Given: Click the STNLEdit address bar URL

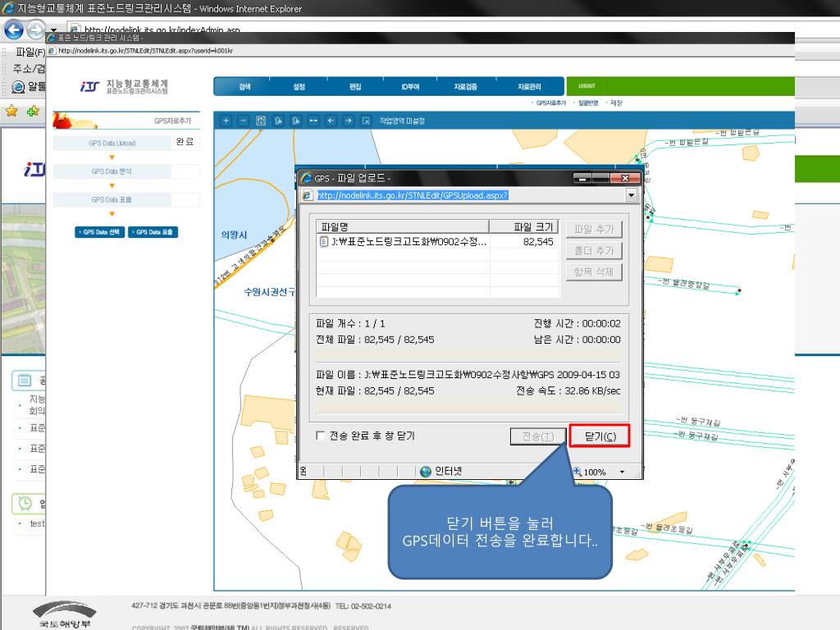Looking at the screenshot, I should (145, 51).
